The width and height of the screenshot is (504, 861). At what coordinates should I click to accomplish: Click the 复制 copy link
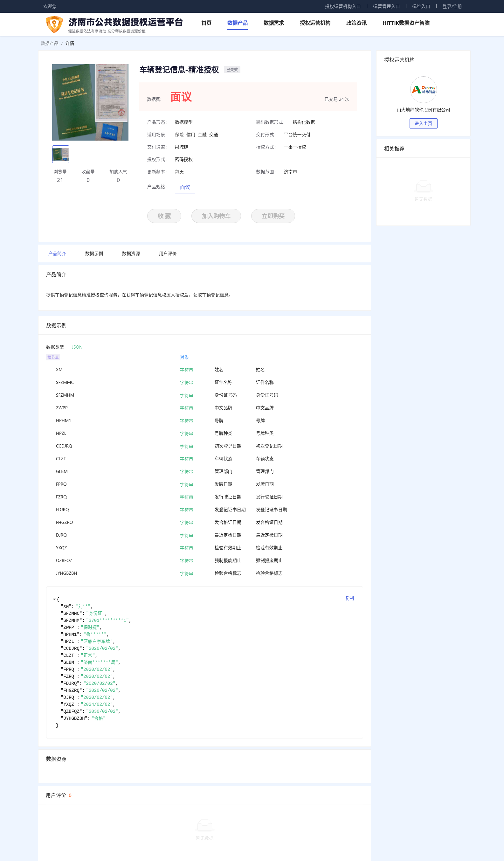coord(349,598)
